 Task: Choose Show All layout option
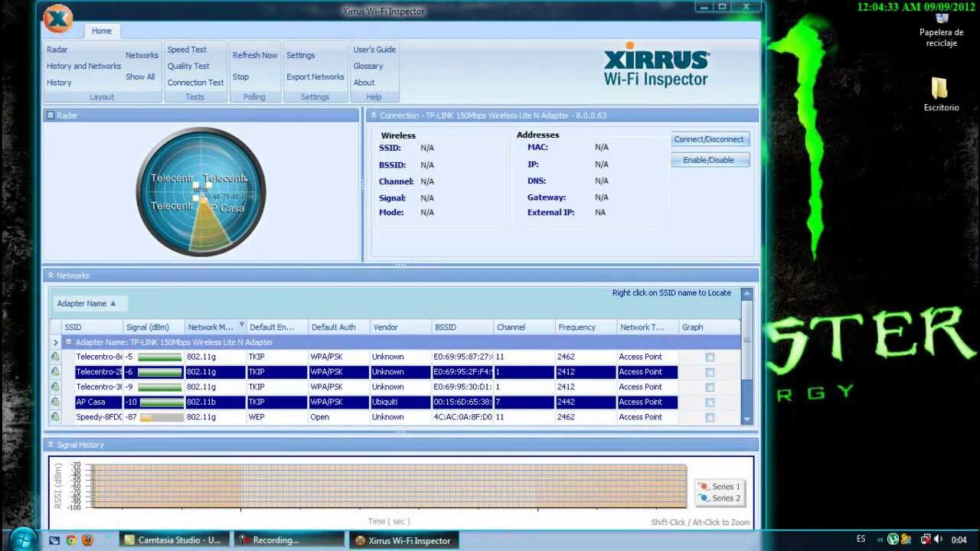click(140, 77)
